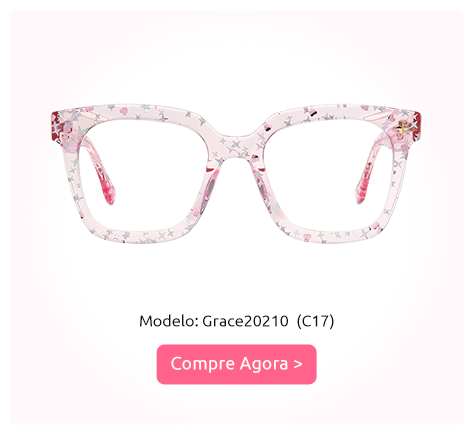Click the Compre Agora button
474x435 pixels.
236,364
